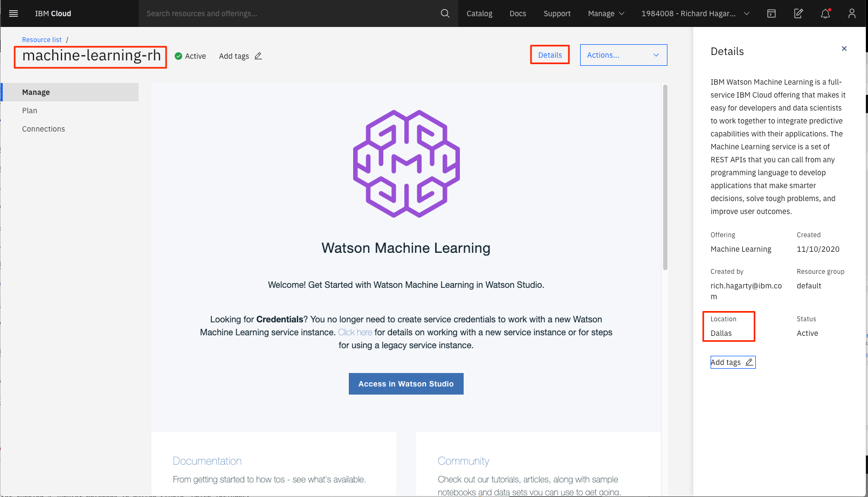Image resolution: width=868 pixels, height=497 pixels.
Task: Click the Documentation card heading
Action: click(207, 461)
